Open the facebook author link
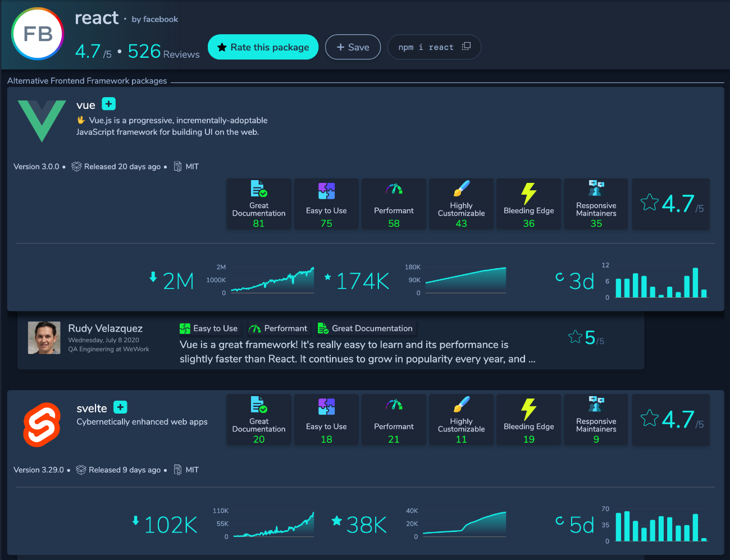730x560 pixels. point(155,19)
